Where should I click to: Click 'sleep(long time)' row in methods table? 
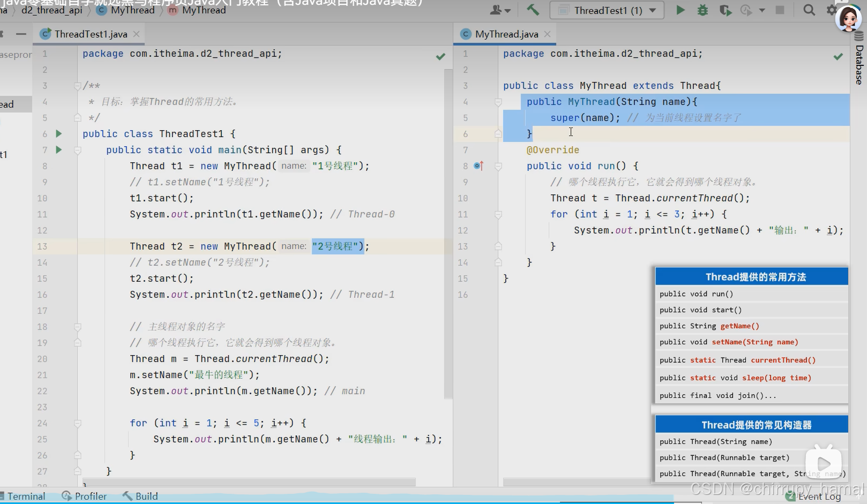point(752,378)
